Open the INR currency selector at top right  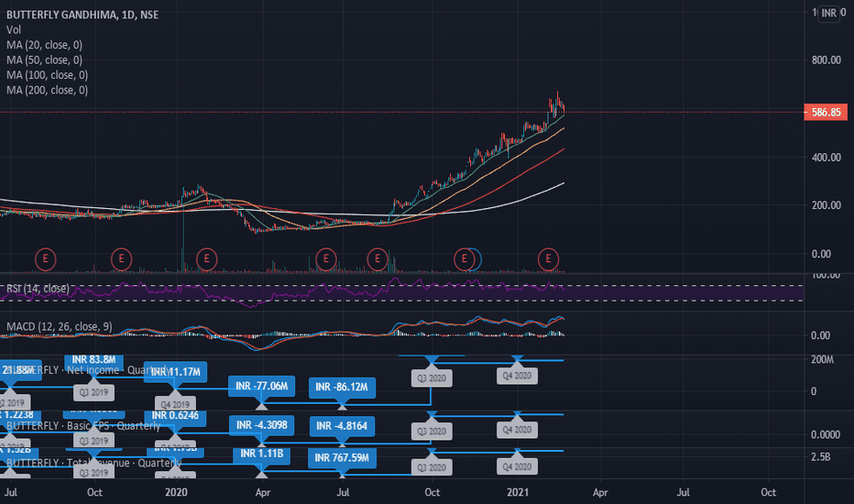pyautogui.click(x=829, y=13)
